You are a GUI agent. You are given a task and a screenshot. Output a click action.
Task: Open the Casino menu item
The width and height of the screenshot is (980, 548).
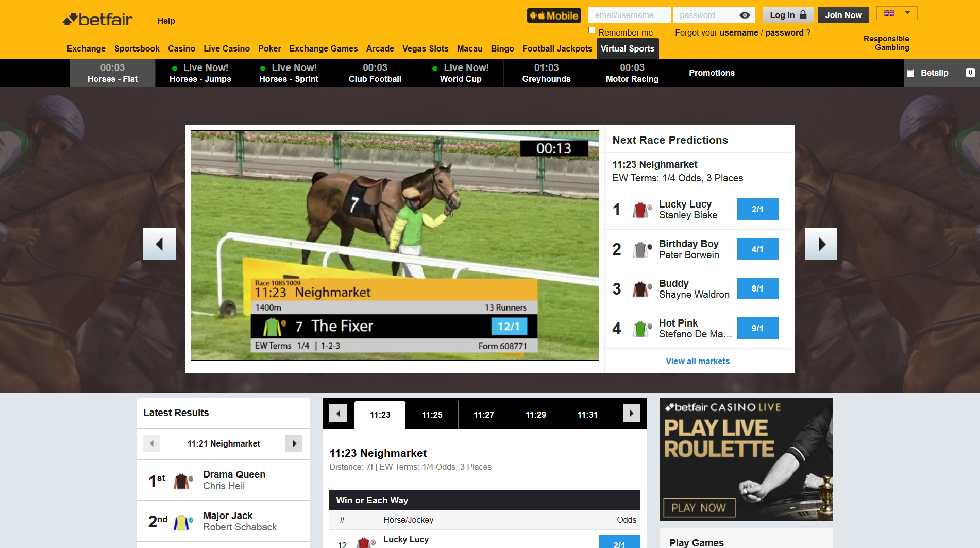(181, 49)
